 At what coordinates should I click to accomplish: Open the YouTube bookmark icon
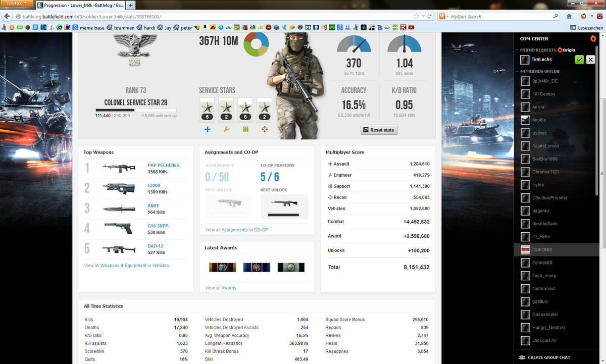pyautogui.click(x=412, y=27)
